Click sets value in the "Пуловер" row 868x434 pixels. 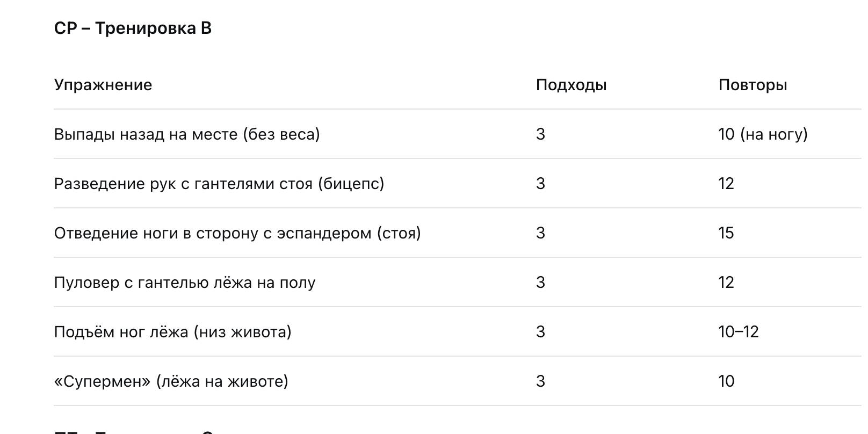(x=540, y=283)
